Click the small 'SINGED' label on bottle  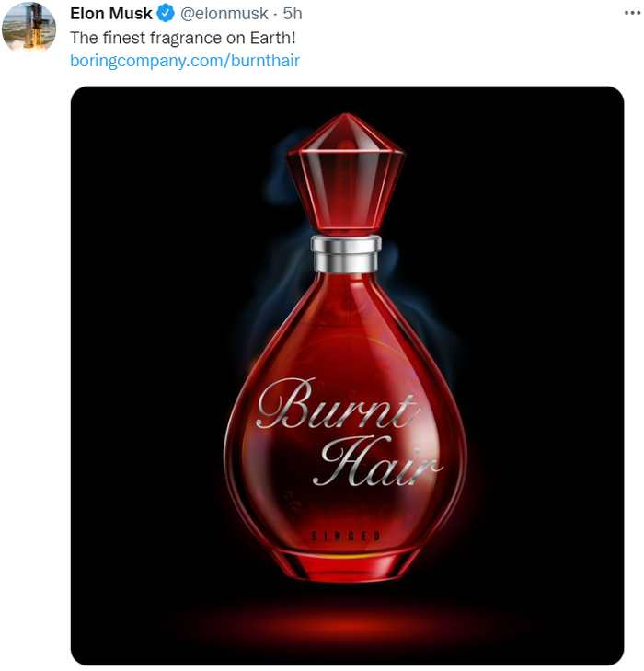pyautogui.click(x=346, y=536)
